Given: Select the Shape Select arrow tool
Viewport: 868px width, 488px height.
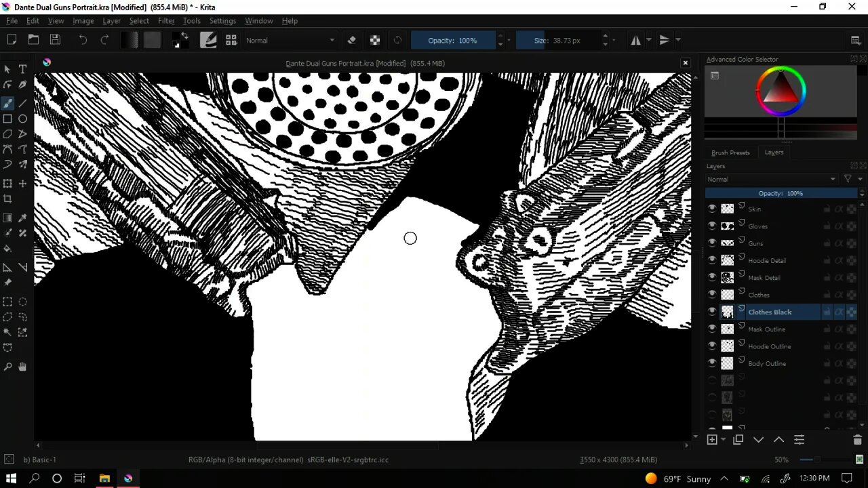Looking at the screenshot, I should pos(7,69).
